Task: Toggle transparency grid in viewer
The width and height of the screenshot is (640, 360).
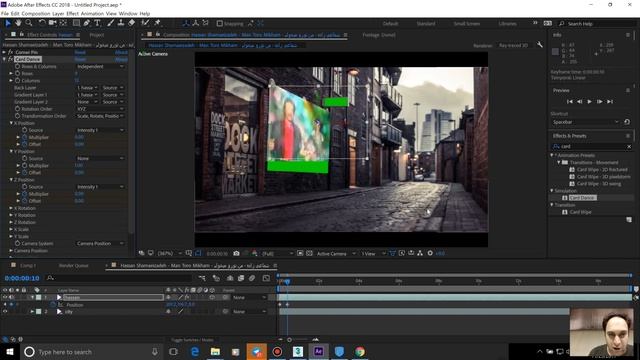Action: 309,253
